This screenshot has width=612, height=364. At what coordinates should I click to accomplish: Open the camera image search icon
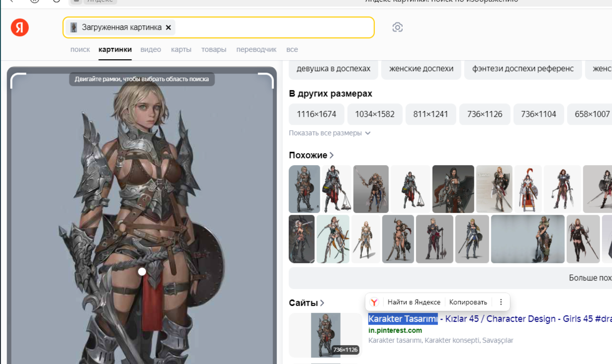click(397, 27)
